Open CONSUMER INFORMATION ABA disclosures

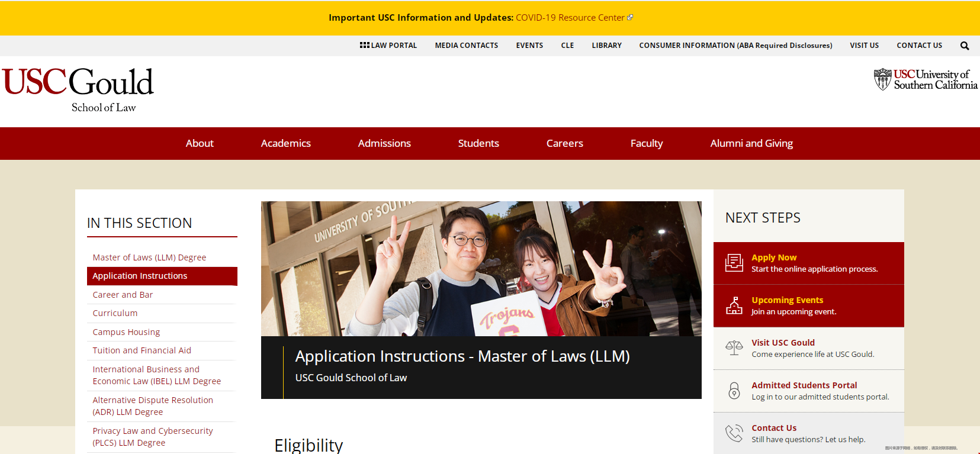pos(735,46)
